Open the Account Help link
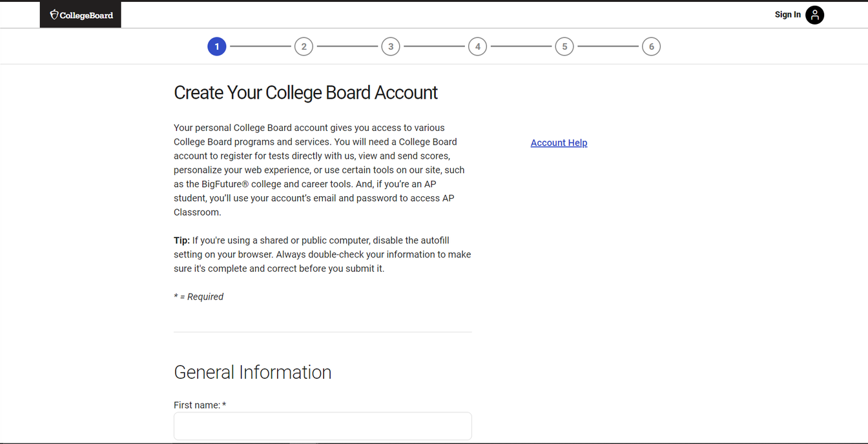This screenshot has width=868, height=444. click(559, 143)
